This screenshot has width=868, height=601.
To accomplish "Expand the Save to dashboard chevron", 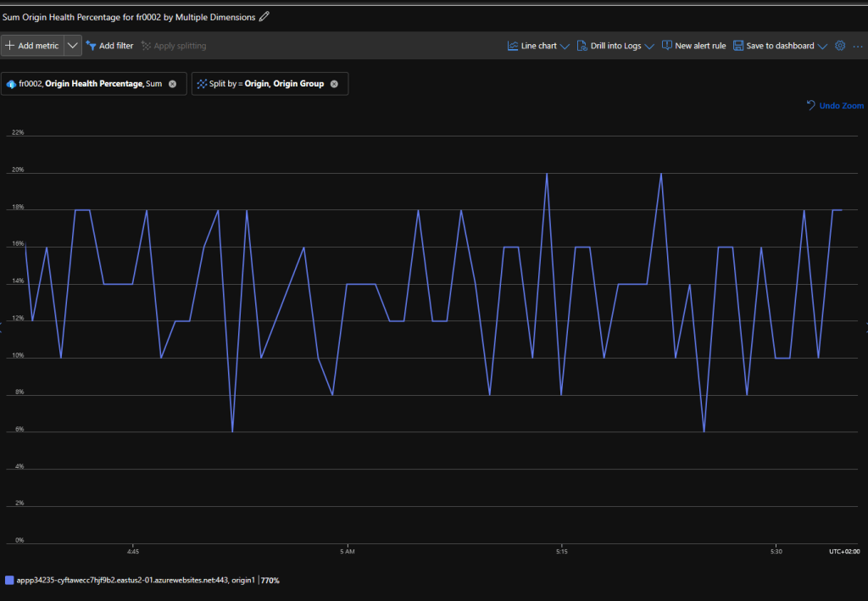I will [x=822, y=46].
